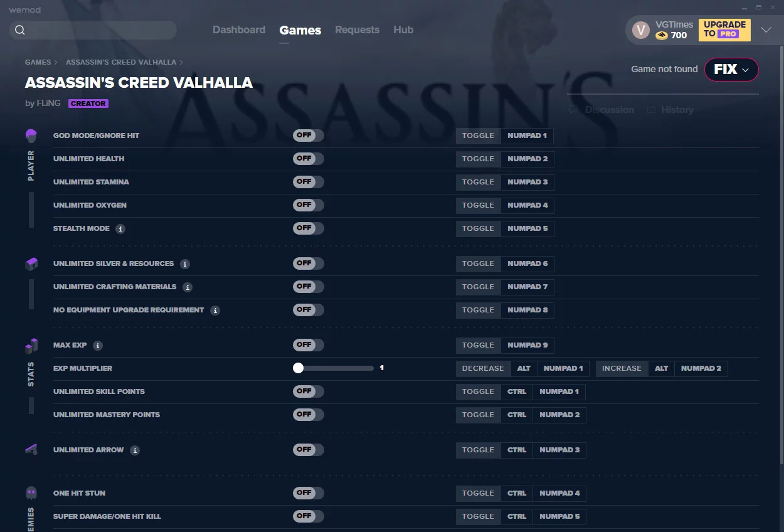
Task: Turn on One Hit Stun
Action: (309, 493)
